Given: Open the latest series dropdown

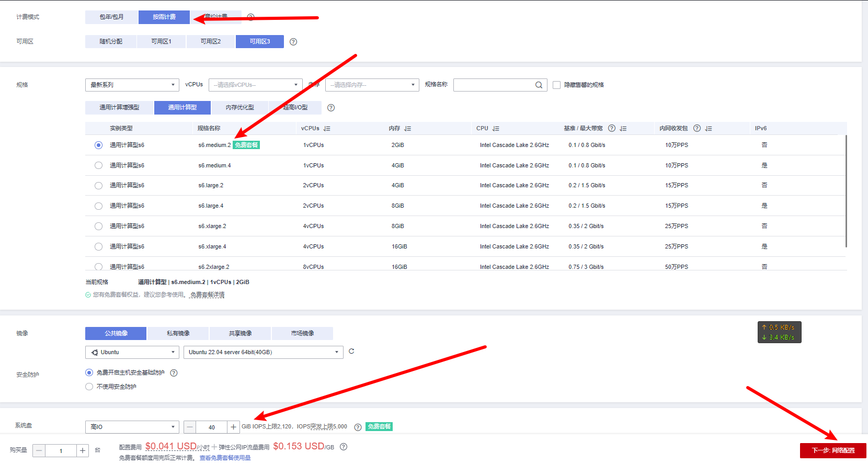Looking at the screenshot, I should point(132,85).
